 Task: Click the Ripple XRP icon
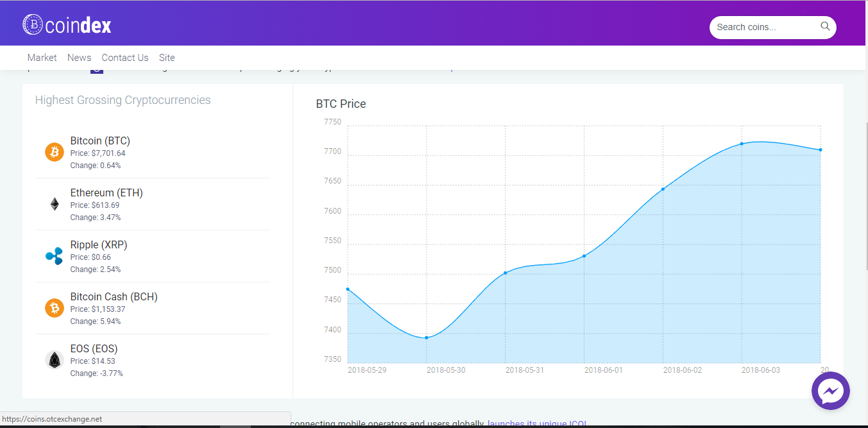[55, 256]
